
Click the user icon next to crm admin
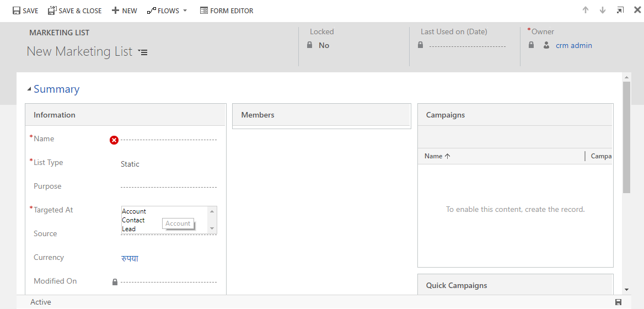546,45
